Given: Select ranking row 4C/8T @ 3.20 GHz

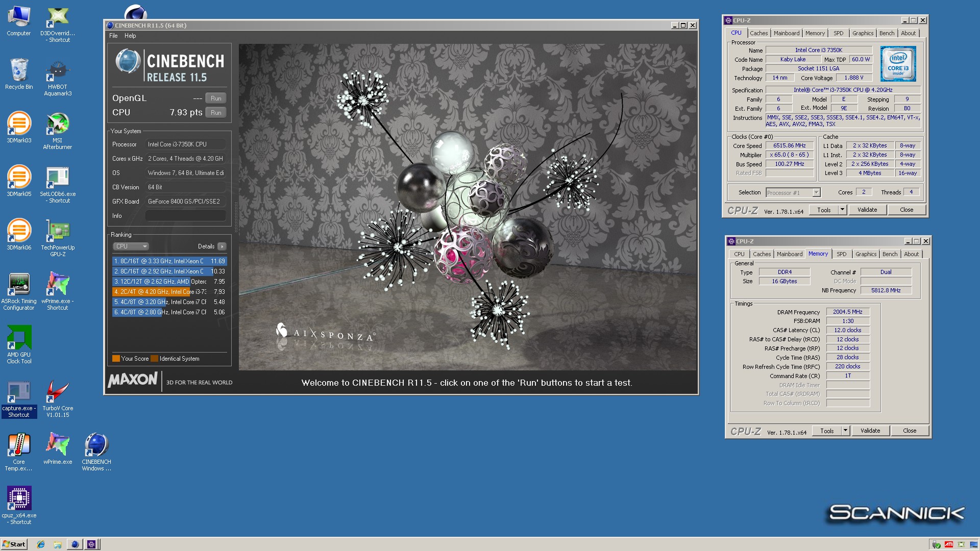Looking at the screenshot, I should pyautogui.click(x=169, y=302).
